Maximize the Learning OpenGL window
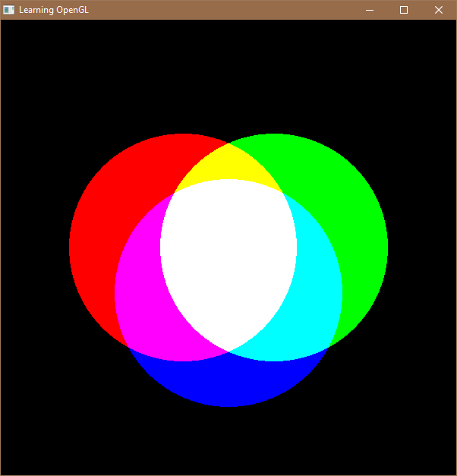 click(x=404, y=10)
